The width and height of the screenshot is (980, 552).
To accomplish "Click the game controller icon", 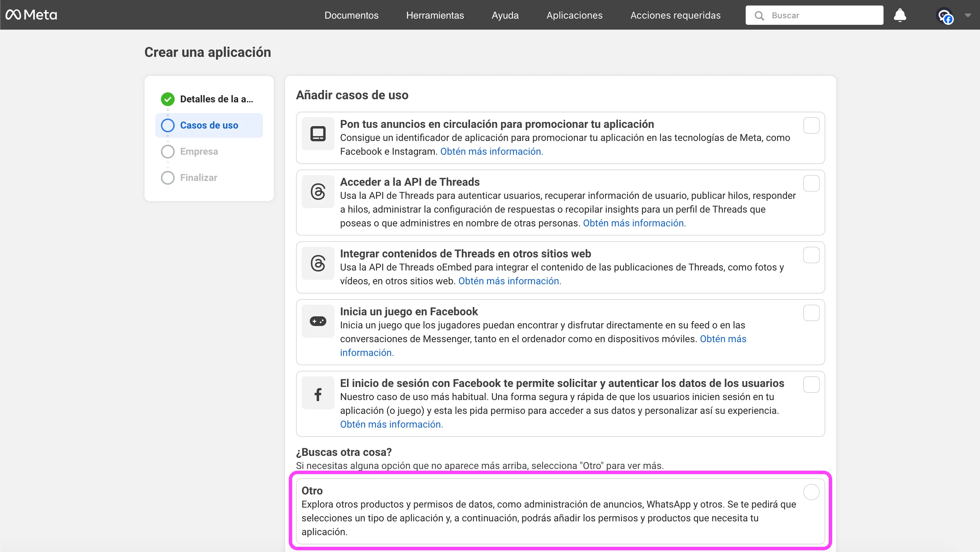I will tap(318, 321).
